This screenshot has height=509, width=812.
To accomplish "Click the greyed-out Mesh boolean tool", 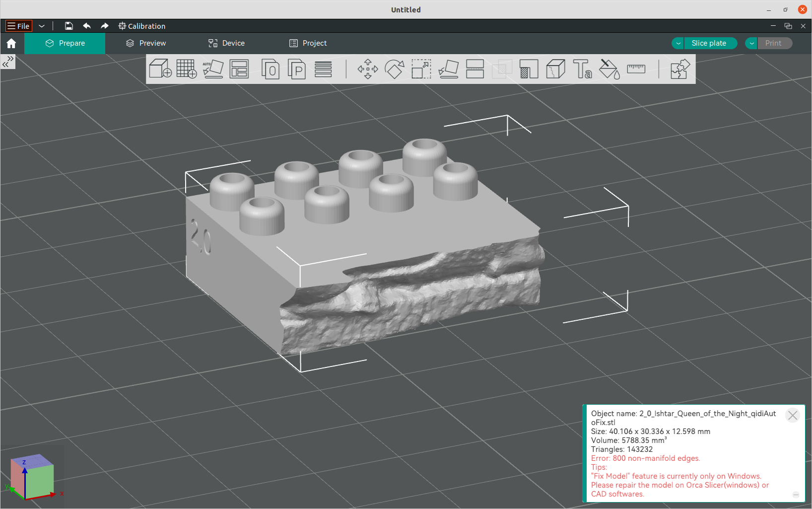I will pos(502,69).
